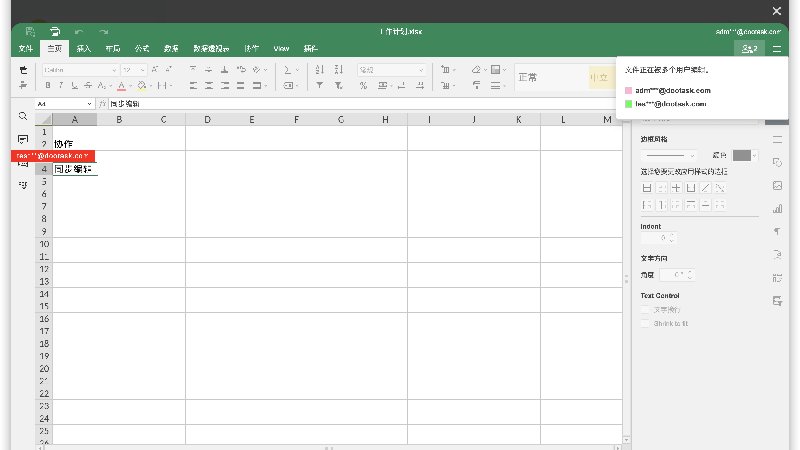Image resolution: width=800 pixels, height=450 pixels.
Task: Click the co-editing users count button
Action: (x=749, y=48)
